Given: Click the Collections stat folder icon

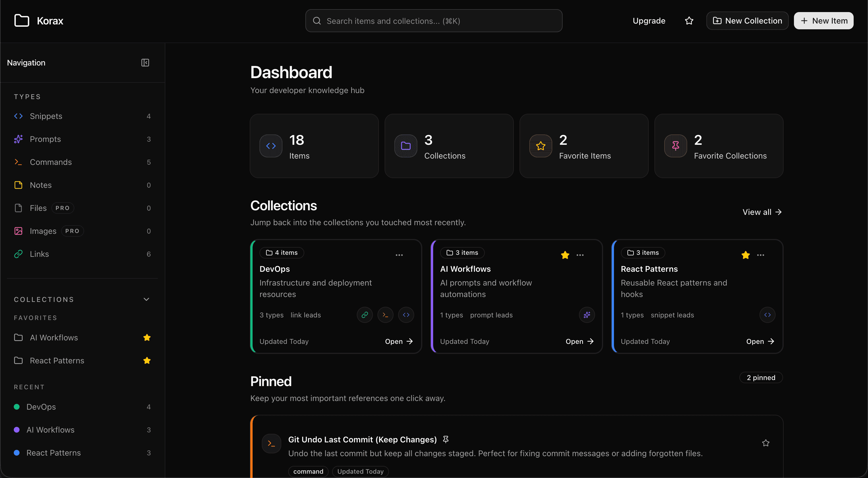Looking at the screenshot, I should pos(406,146).
